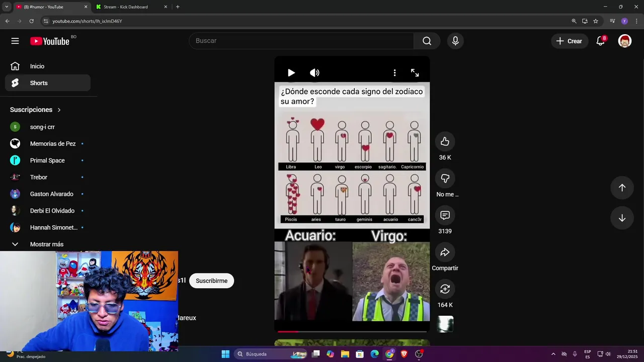644x362 pixels.
Task: Start voice search with microphone icon
Action: [455, 41]
